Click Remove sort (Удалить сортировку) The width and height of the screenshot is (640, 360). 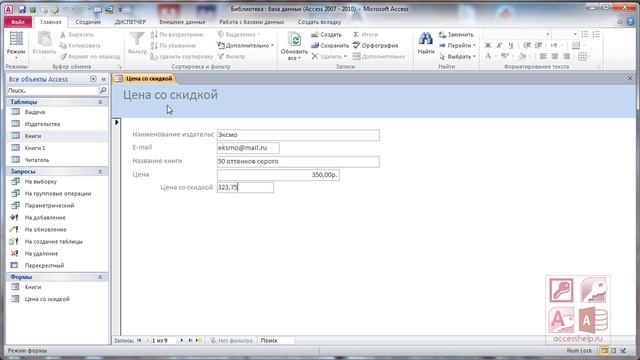tap(182, 57)
